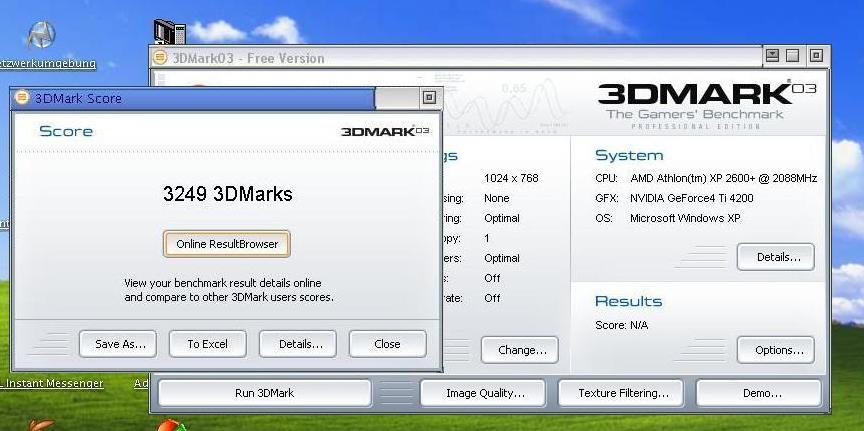Open Instant Messenger desktop shortcut
Image resolution: width=864 pixels, height=431 pixels.
51,384
